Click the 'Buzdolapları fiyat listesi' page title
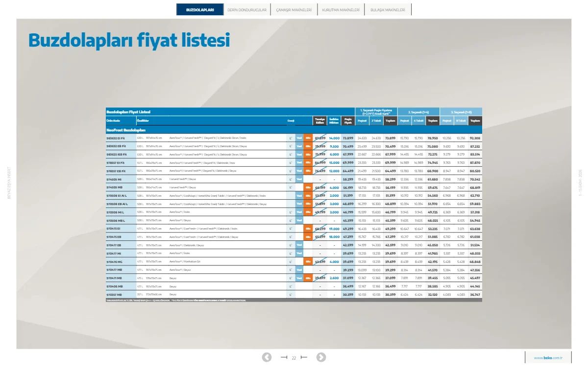The height and width of the screenshot is (365, 588). click(129, 40)
